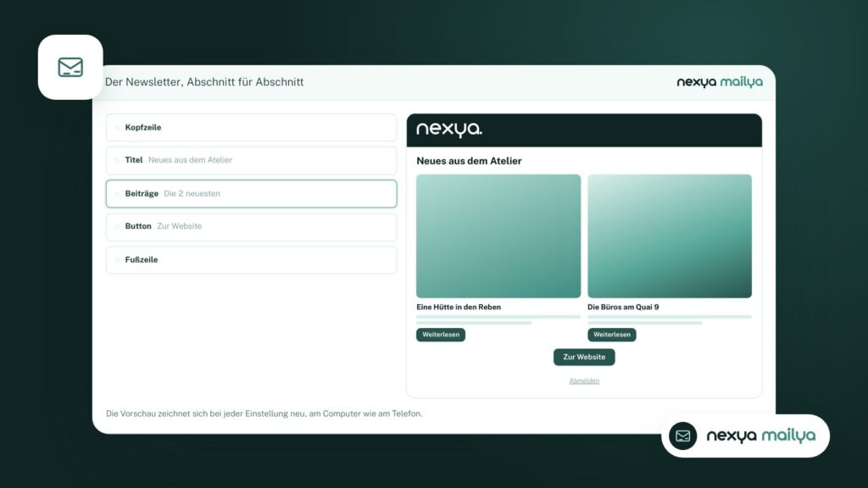The image size is (868, 488).
Task: Click the note starting Die Vorschau zeichnet sich
Action: click(x=264, y=413)
